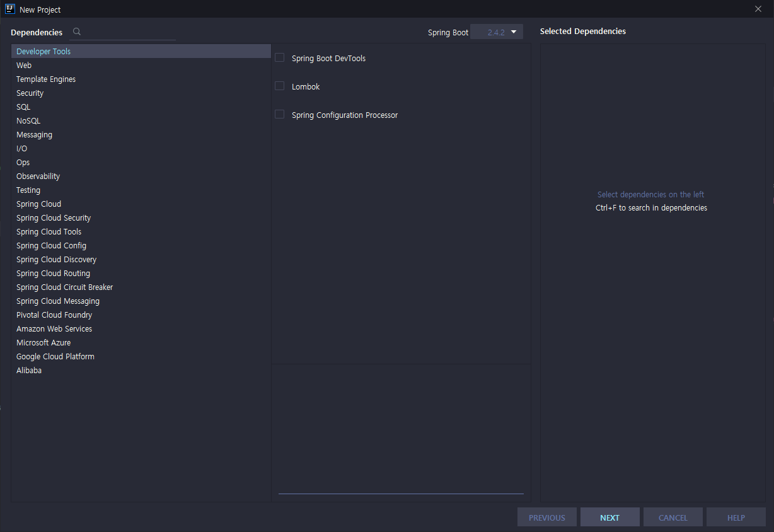Select the I/O category
Viewport: 774px width, 532px height.
pos(141,149)
